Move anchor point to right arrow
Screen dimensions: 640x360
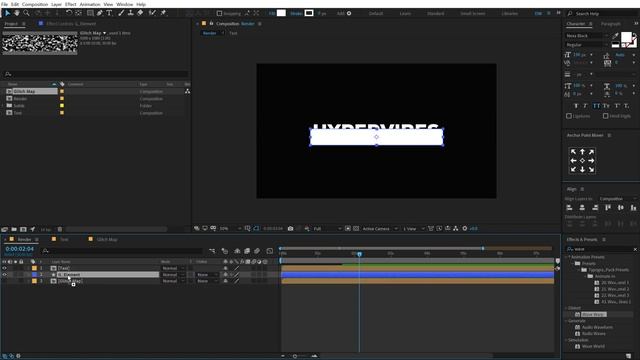pos(591,161)
